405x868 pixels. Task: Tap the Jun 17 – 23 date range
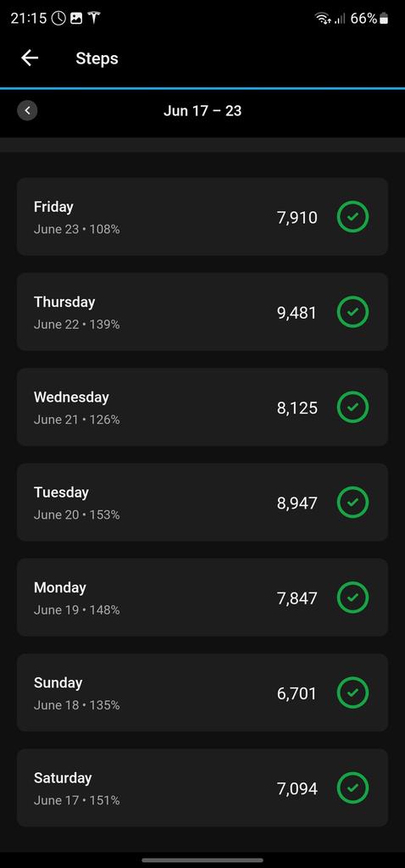[x=202, y=111]
